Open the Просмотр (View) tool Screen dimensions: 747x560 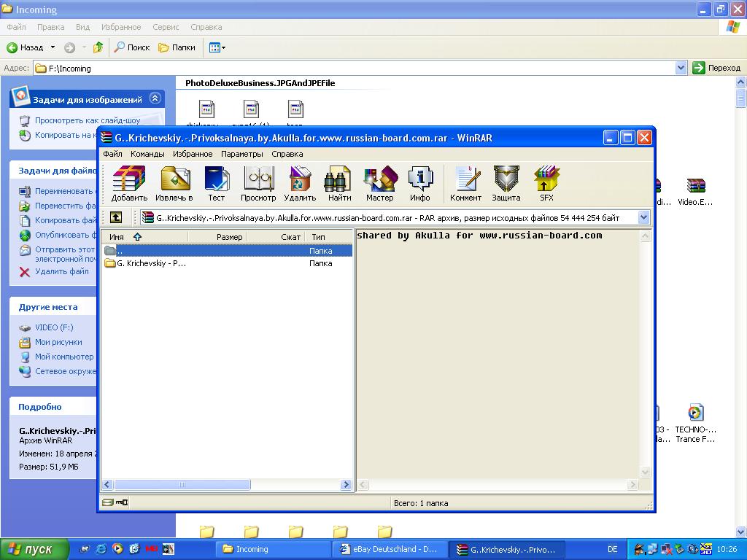[258, 183]
